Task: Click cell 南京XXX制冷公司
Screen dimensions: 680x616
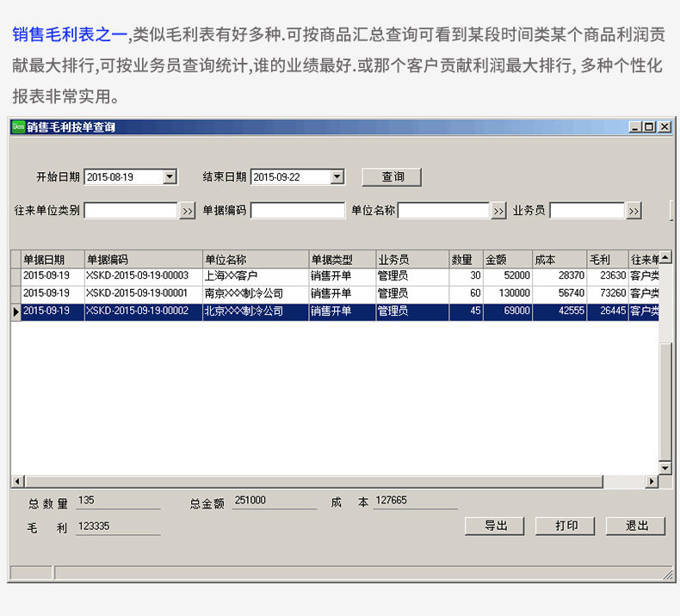Action: [256, 294]
